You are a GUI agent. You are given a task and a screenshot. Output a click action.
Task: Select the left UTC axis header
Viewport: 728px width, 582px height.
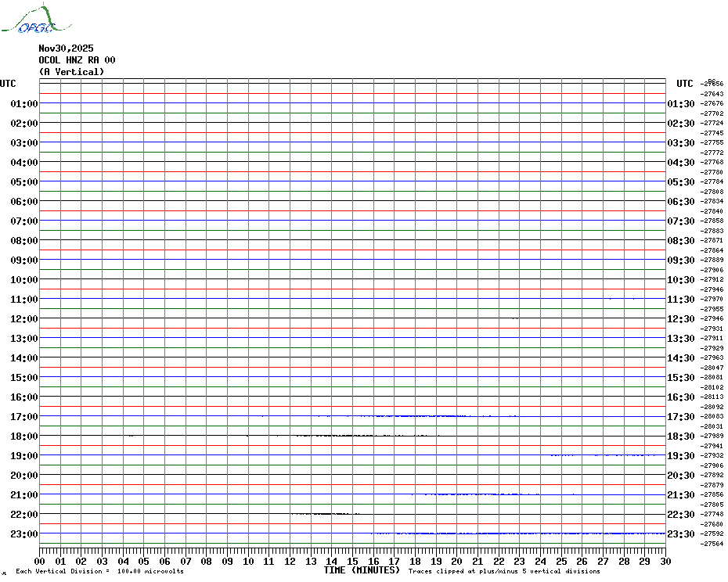click(x=8, y=84)
